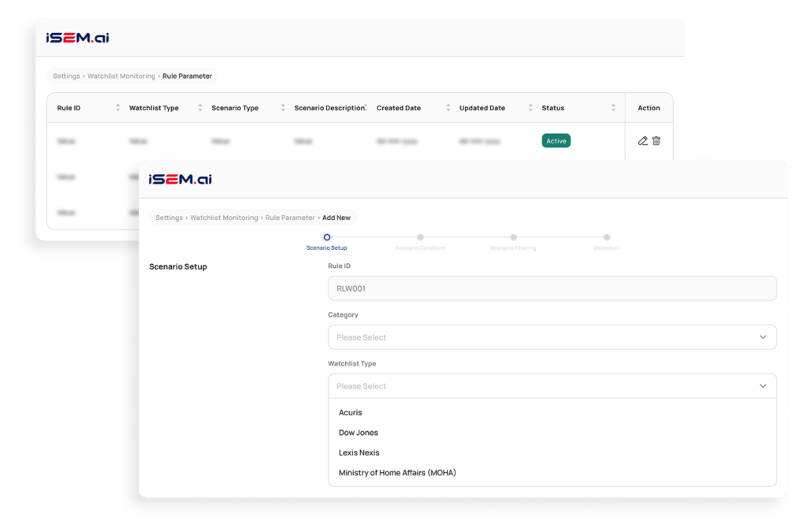Select Lexis Nexis from the list
The width and height of the screenshot is (807, 532).
click(x=359, y=453)
